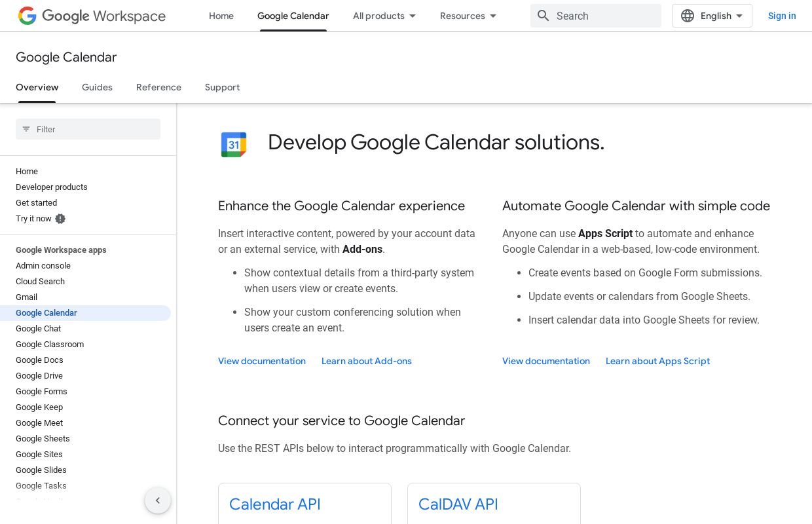Viewport: 812px width, 524px height.
Task: Click the bold 'Apps Script' text
Action: 605,233
